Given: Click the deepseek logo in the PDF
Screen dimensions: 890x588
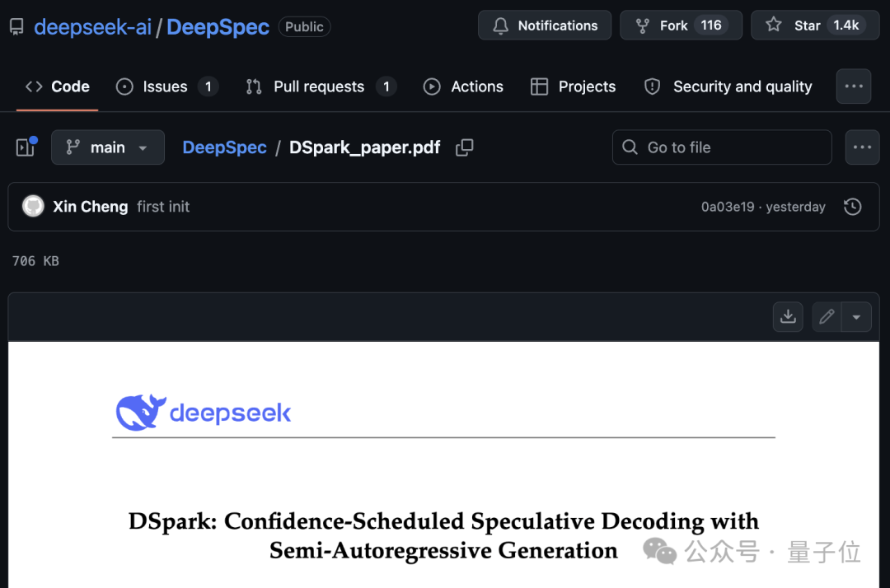Looking at the screenshot, I should 204,413.
